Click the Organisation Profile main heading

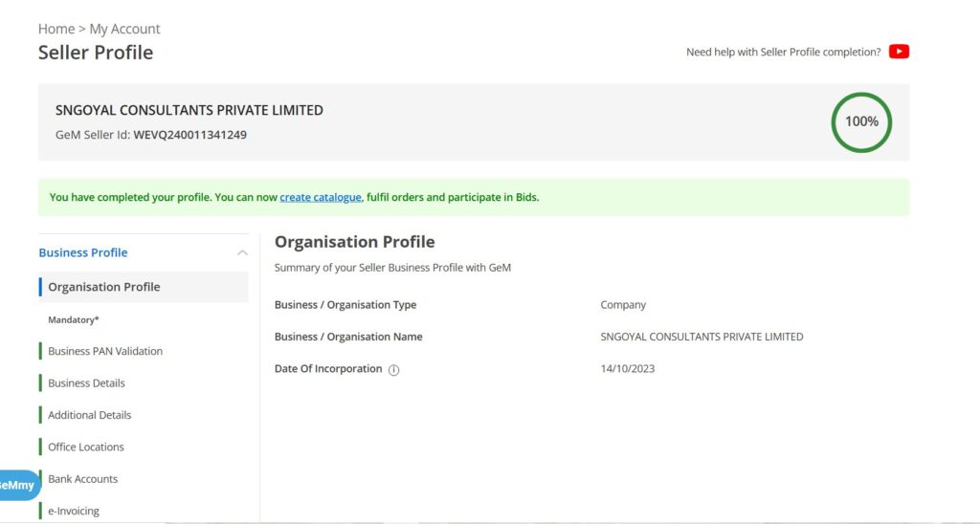[x=354, y=242]
